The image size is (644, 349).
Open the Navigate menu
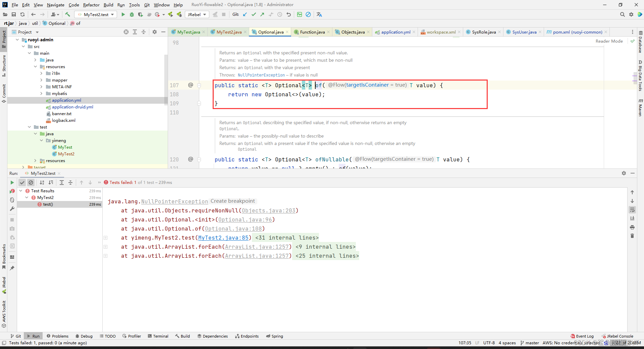[x=55, y=5]
